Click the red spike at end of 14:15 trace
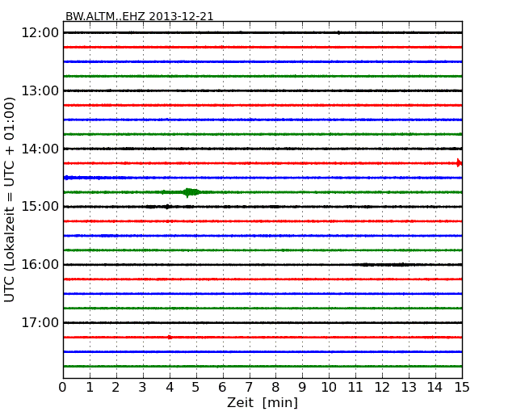The image size is (525, 420). (459, 163)
